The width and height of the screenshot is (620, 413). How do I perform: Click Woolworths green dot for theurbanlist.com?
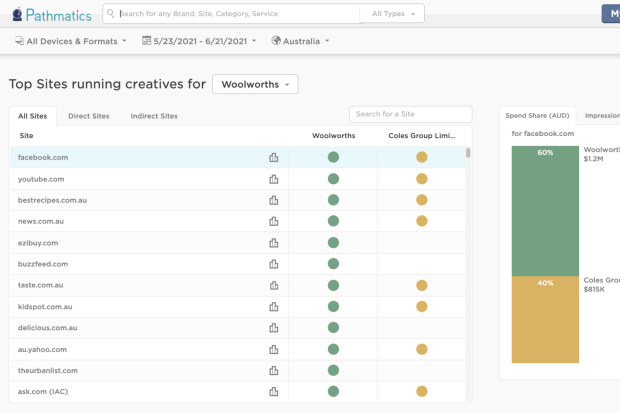tap(333, 370)
